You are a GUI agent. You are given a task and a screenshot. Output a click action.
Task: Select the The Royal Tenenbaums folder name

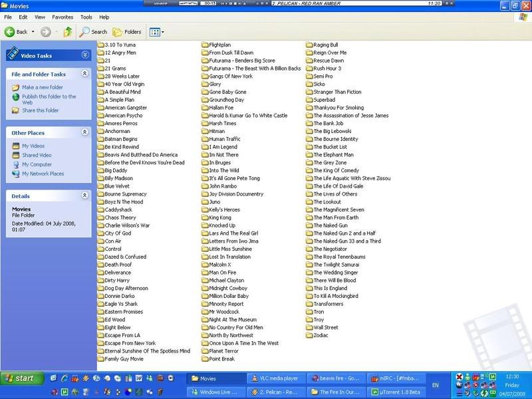(x=339, y=257)
